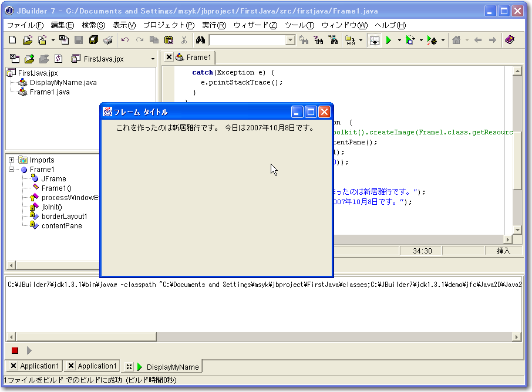The height and width of the screenshot is (392, 532).
Task: Click the New file icon in toolbar
Action: pyautogui.click(x=13, y=40)
